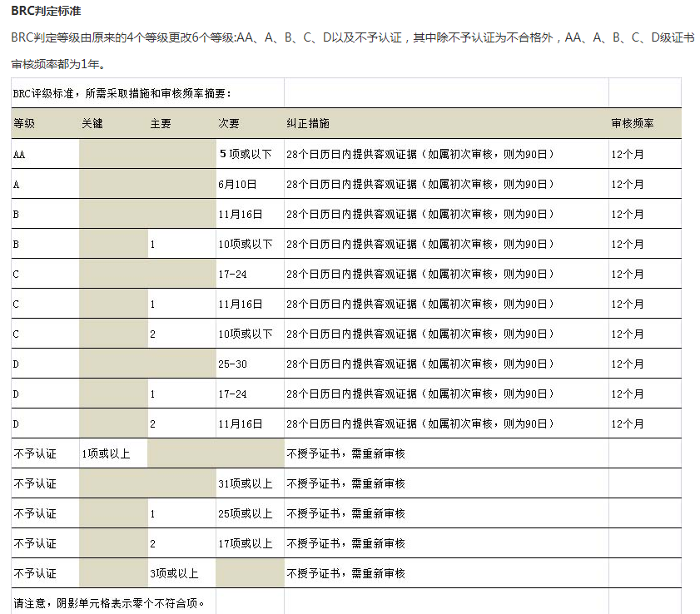Screen dimensions: 700x614
Task: Click the '31项或以上' cell
Action: (246, 483)
